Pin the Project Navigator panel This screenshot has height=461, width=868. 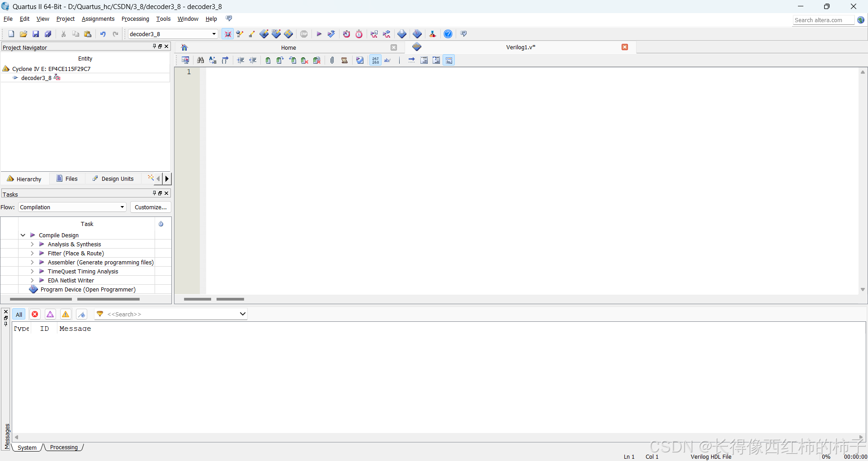[x=154, y=46]
